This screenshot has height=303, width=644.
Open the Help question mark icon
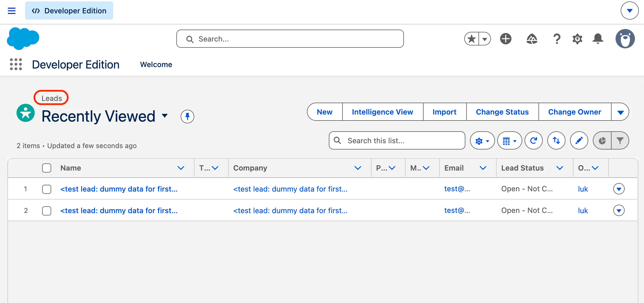point(557,39)
